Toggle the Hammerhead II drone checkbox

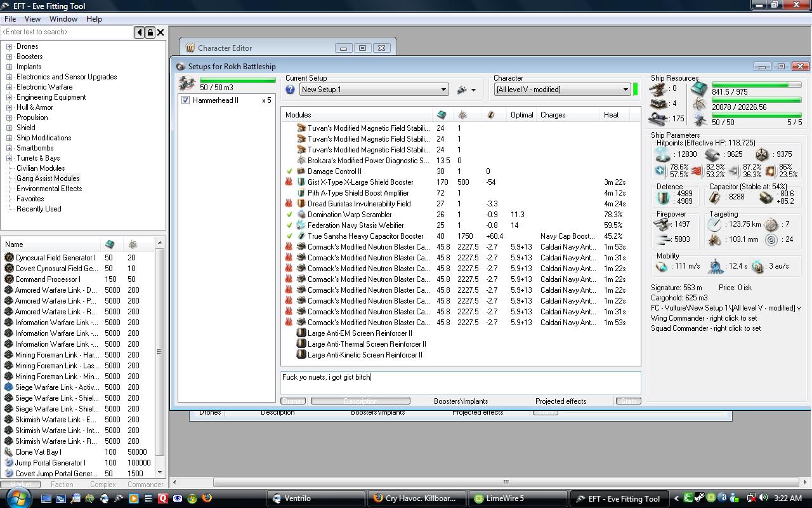click(185, 100)
